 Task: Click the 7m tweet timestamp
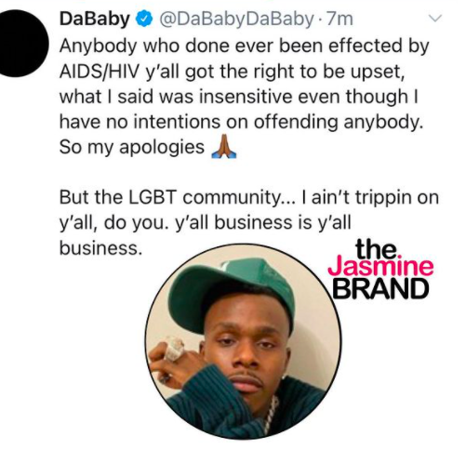click(340, 20)
